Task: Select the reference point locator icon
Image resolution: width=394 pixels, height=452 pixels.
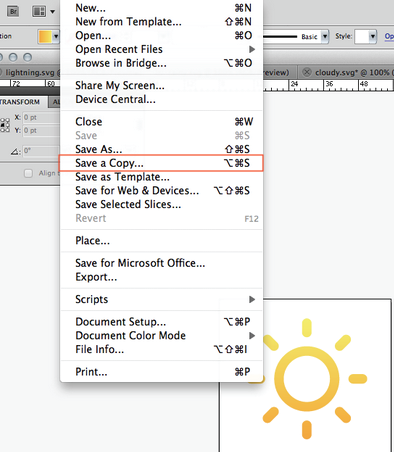Action: tap(5, 125)
